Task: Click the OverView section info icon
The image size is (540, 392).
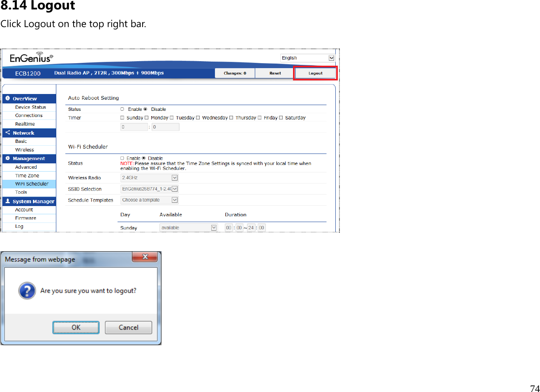Action: coord(7,99)
